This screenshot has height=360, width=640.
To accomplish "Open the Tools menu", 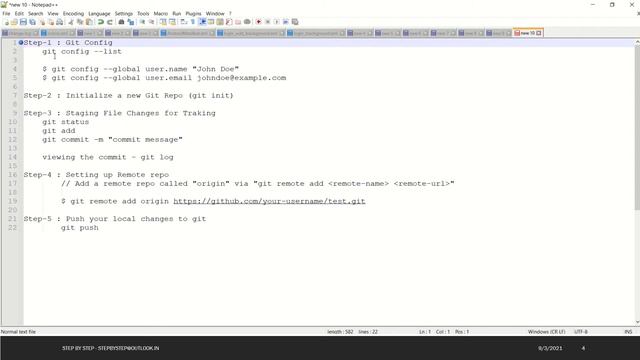I will click(143, 13).
